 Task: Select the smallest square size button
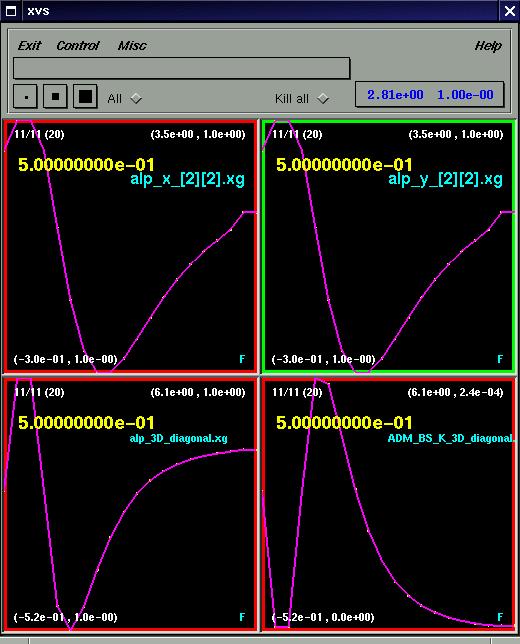[x=25, y=97]
